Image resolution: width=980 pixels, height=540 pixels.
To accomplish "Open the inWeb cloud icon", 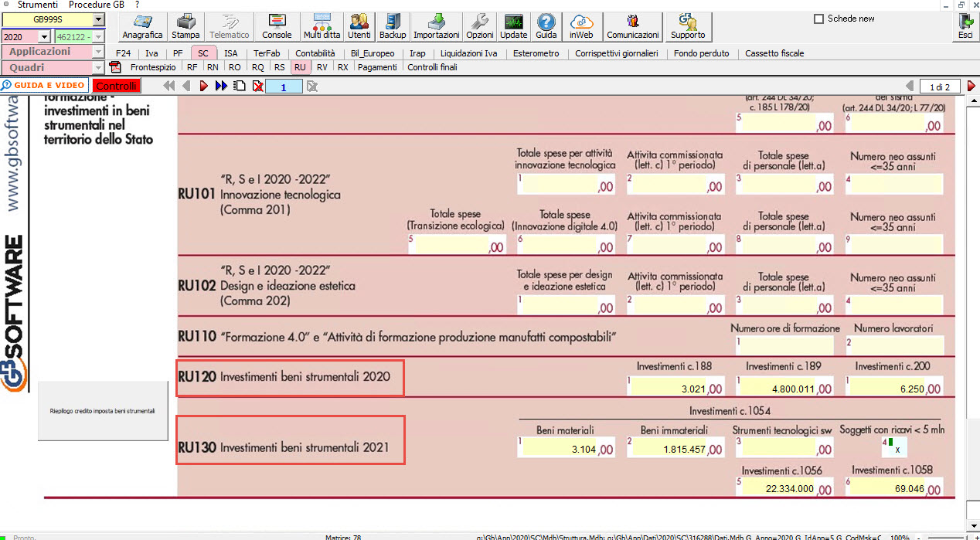I will pyautogui.click(x=581, y=26).
